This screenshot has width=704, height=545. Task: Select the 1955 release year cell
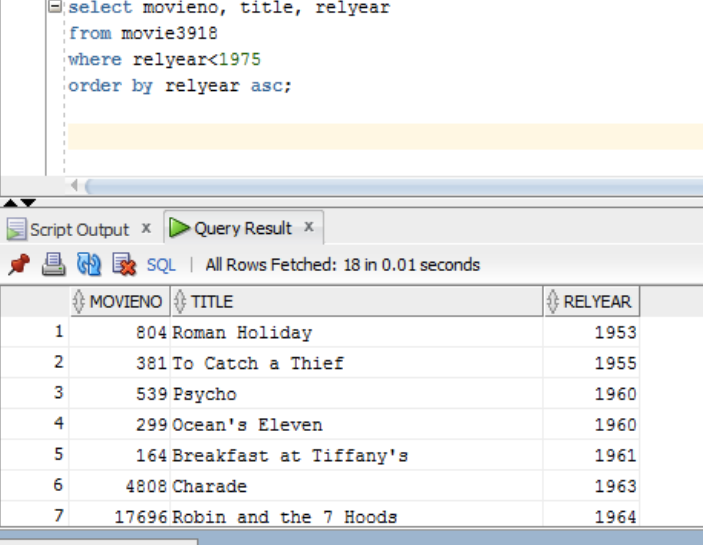(592, 363)
